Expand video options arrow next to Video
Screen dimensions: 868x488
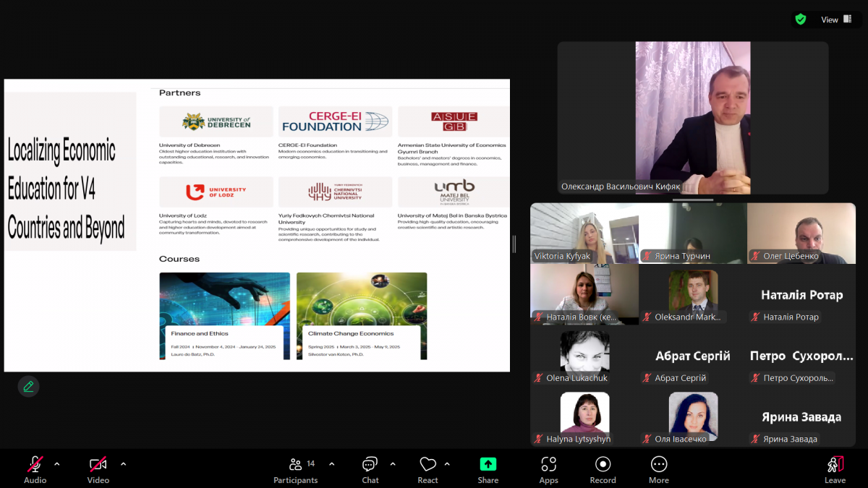[x=123, y=464]
